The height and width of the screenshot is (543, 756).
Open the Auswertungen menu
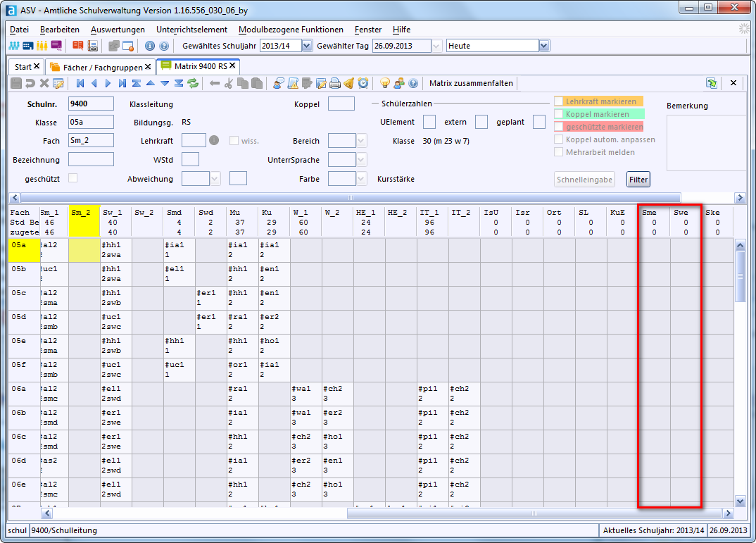pos(118,30)
